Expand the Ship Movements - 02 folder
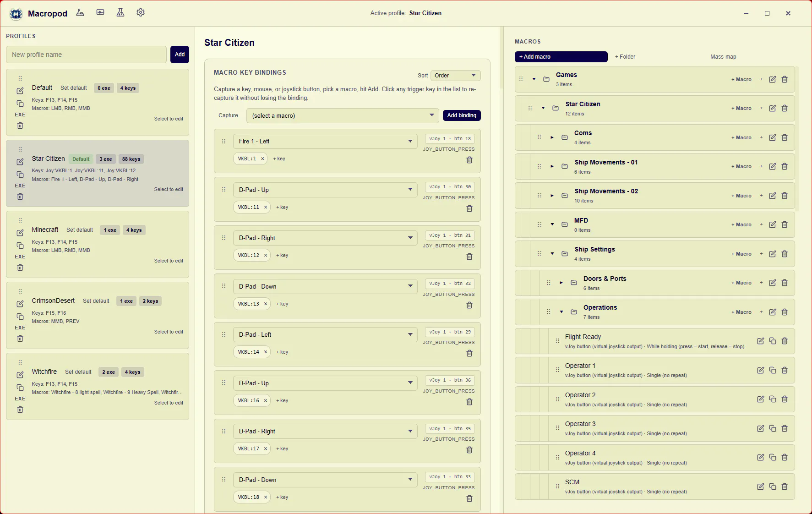 (552, 196)
